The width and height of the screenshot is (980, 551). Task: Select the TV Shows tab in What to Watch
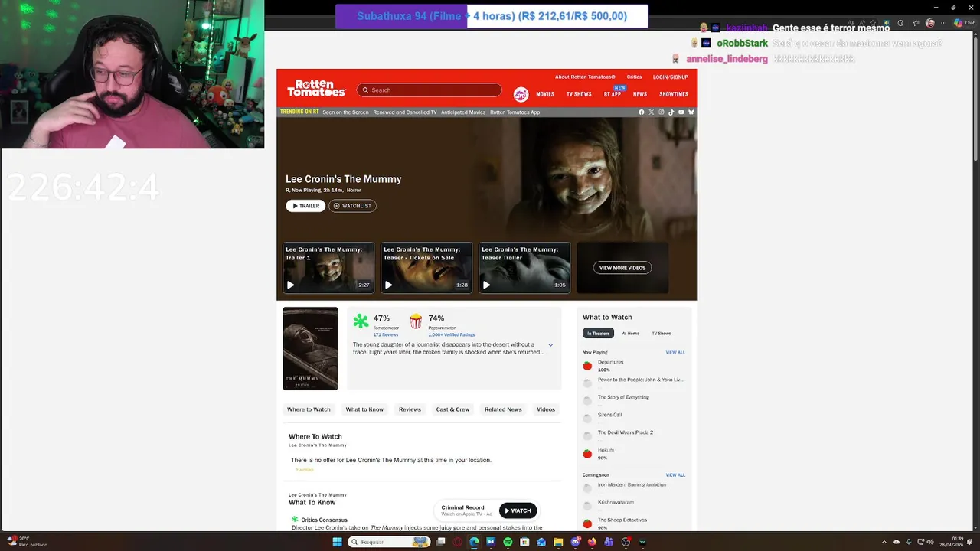point(661,334)
